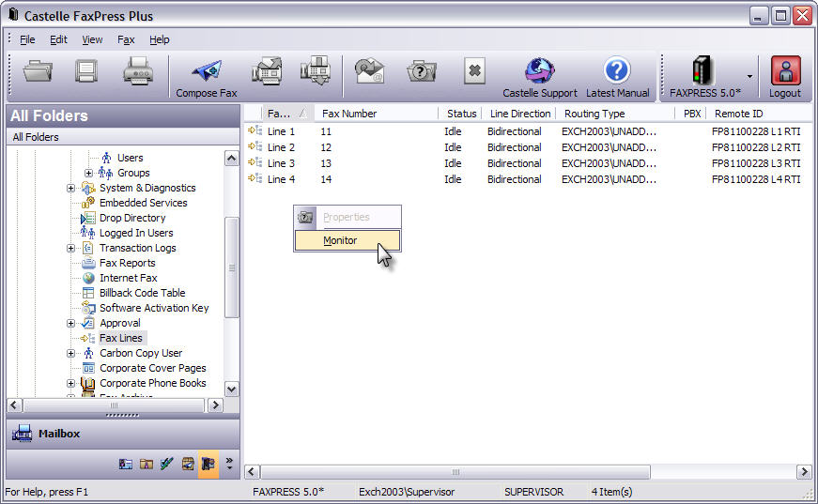Open the FAXPRESS server dropdown arrow
The height and width of the screenshot is (504, 818).
[x=749, y=77]
